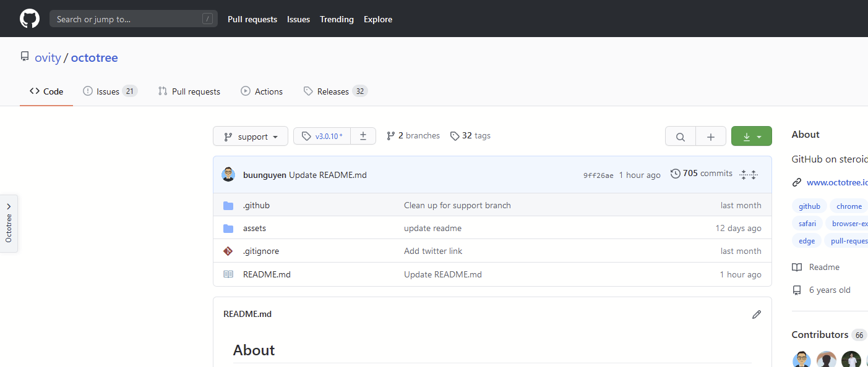Open the assets folder
Screen dimensions: 868x367
point(254,228)
